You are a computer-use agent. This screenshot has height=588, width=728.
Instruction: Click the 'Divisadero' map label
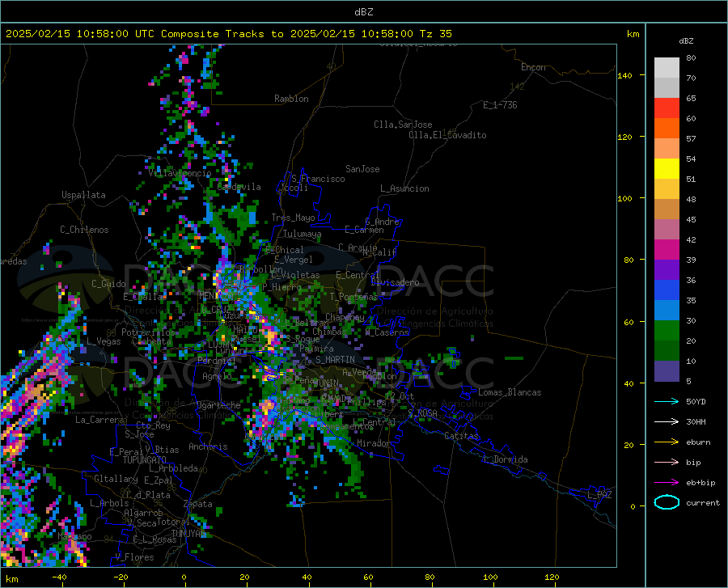[x=395, y=282]
